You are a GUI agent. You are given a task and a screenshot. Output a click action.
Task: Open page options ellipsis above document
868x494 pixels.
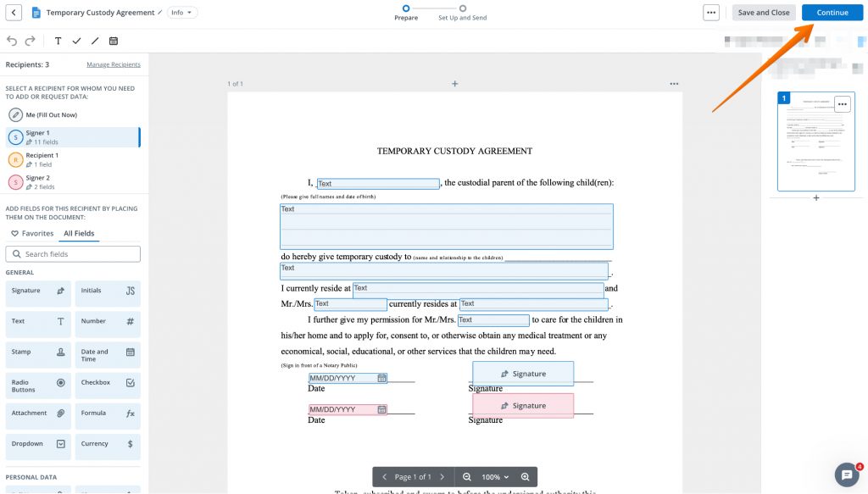(674, 84)
